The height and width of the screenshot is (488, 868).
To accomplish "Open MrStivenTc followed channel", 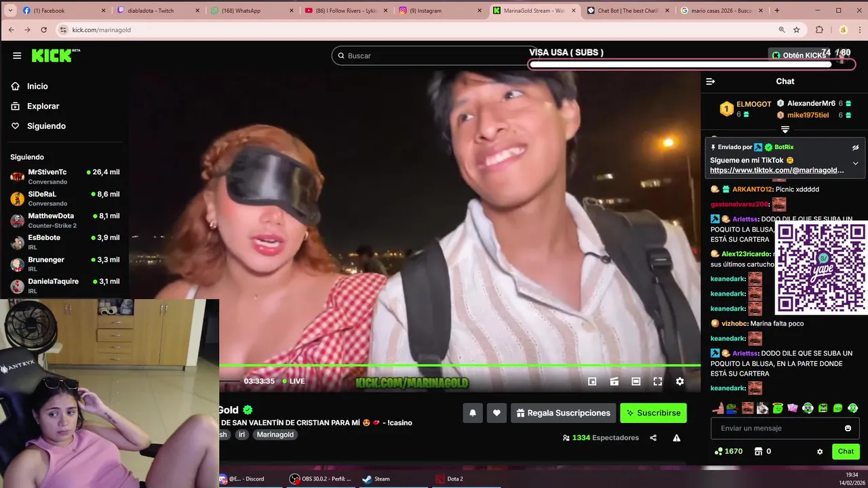I will pyautogui.click(x=65, y=176).
